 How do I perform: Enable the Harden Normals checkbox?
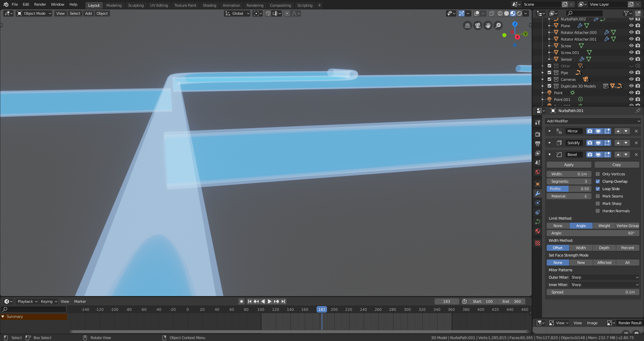pyautogui.click(x=598, y=211)
